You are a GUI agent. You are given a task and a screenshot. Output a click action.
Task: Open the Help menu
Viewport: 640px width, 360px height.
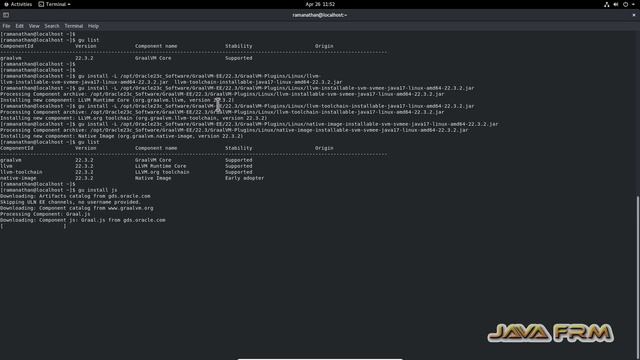click(x=93, y=26)
